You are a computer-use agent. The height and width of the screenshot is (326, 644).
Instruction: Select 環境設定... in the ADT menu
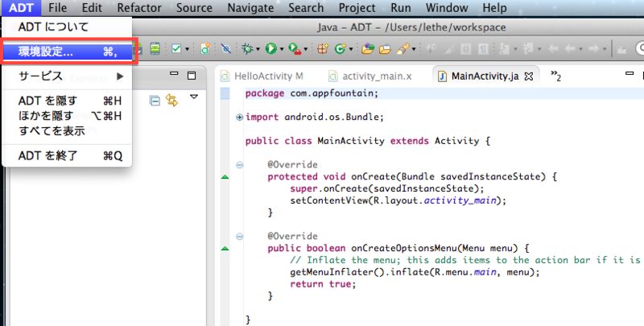tap(68, 52)
